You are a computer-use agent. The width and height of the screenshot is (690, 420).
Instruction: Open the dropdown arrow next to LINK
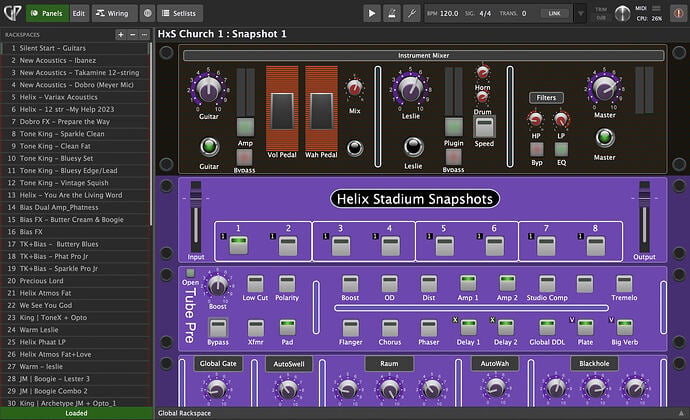tap(580, 13)
